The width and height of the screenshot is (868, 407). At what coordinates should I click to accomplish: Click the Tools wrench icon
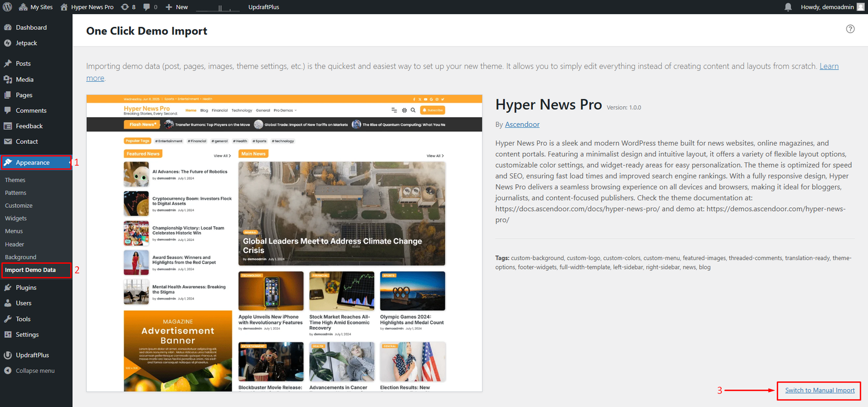[8, 319]
